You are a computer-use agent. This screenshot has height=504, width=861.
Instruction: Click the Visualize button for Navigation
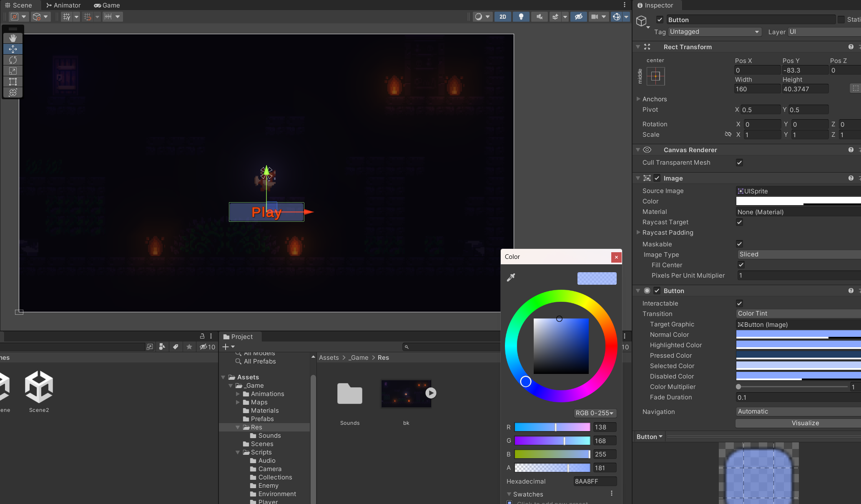click(x=805, y=423)
